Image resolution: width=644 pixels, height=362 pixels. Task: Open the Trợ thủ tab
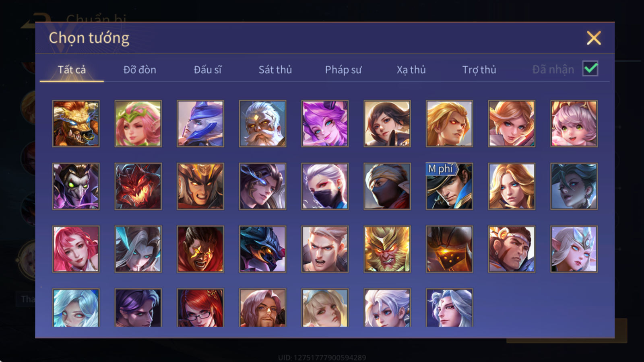pos(479,70)
